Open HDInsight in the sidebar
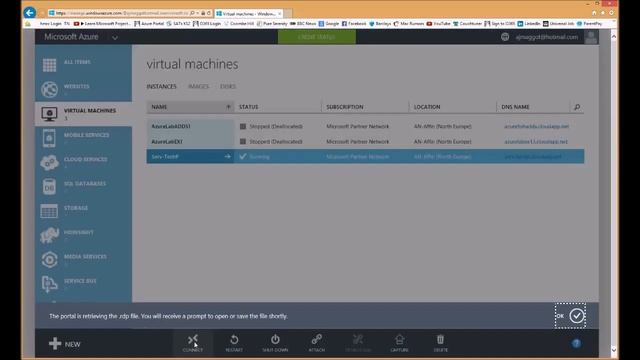The image size is (640, 360). [x=83, y=235]
